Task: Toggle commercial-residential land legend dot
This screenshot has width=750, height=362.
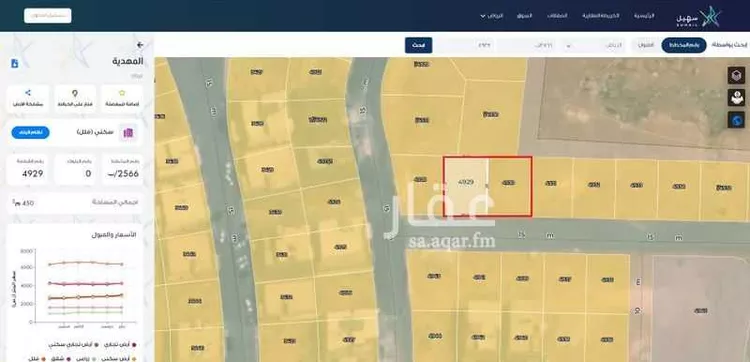Action: click(97, 344)
